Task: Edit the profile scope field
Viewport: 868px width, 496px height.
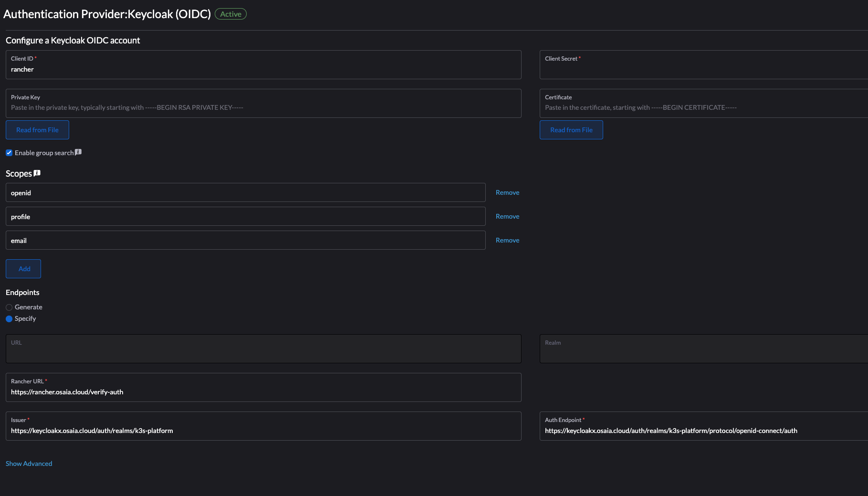Action: (246, 216)
